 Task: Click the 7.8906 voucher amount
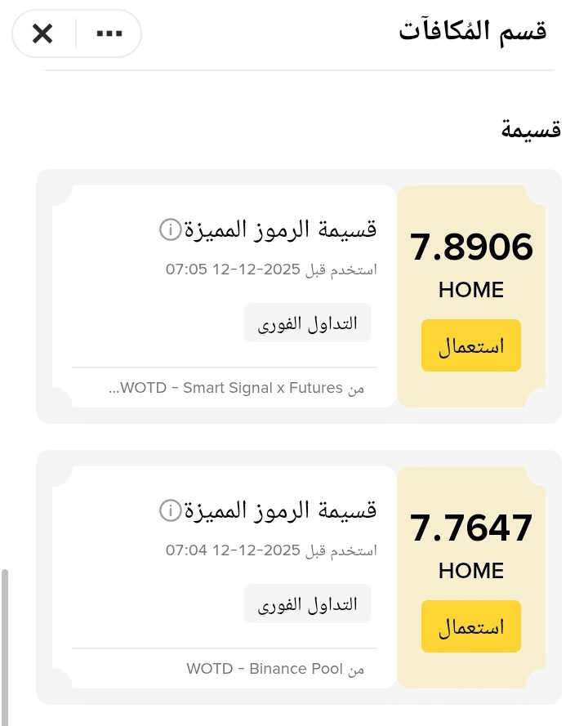(x=471, y=247)
